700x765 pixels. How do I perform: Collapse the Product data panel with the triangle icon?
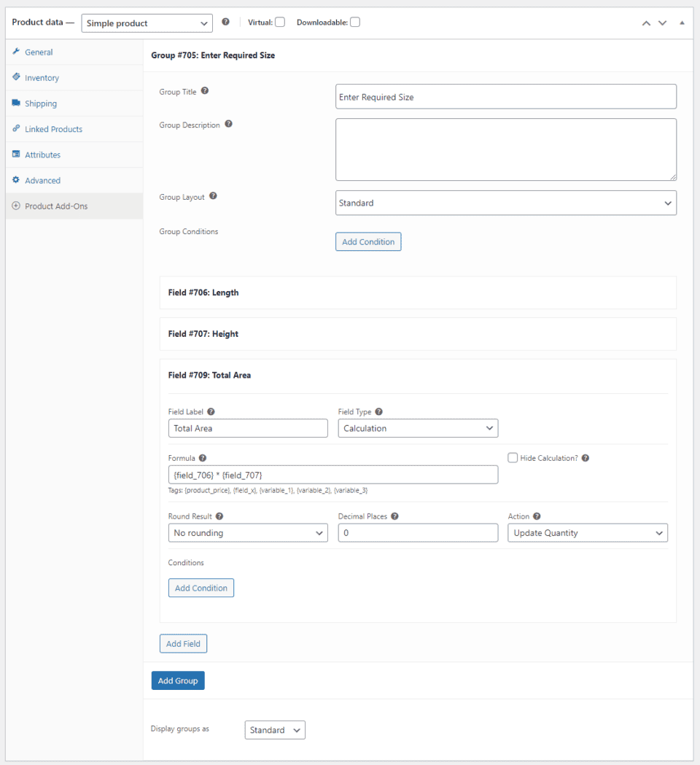(682, 23)
